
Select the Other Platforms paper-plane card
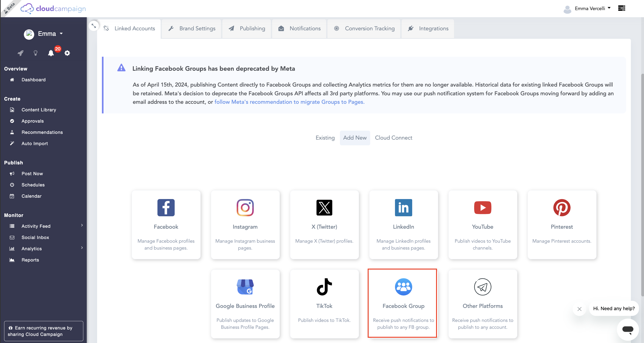point(482,304)
